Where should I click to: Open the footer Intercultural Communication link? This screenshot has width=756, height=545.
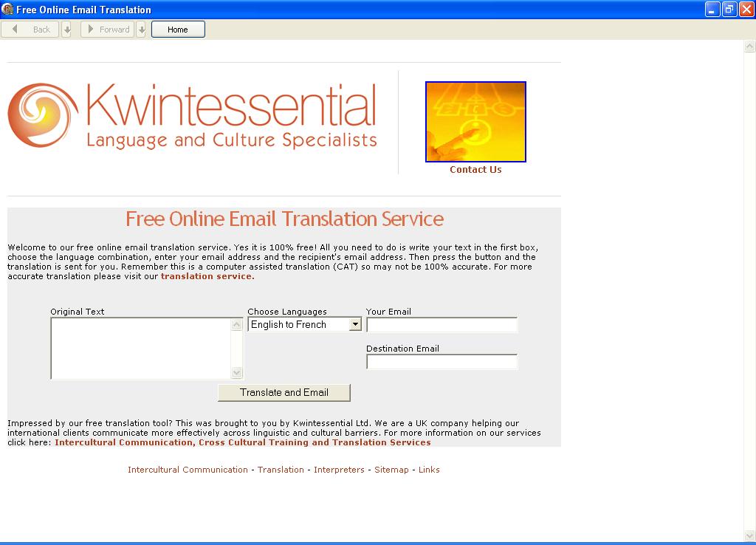[x=188, y=470]
